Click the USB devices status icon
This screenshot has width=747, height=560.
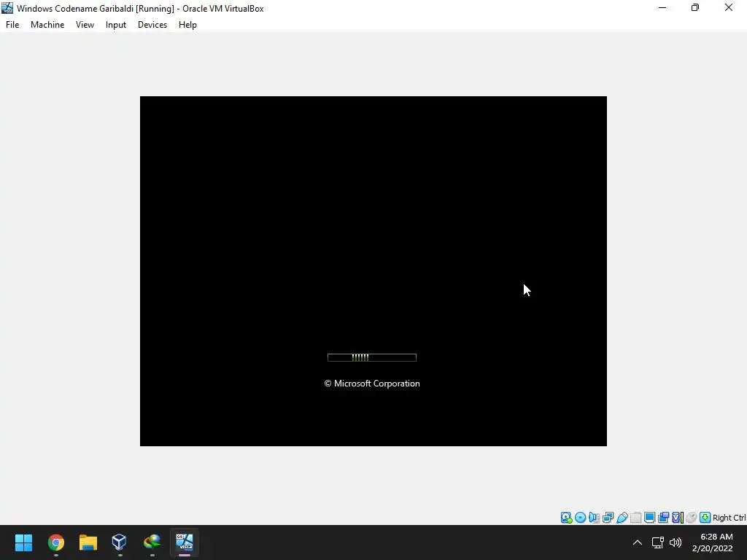click(622, 518)
